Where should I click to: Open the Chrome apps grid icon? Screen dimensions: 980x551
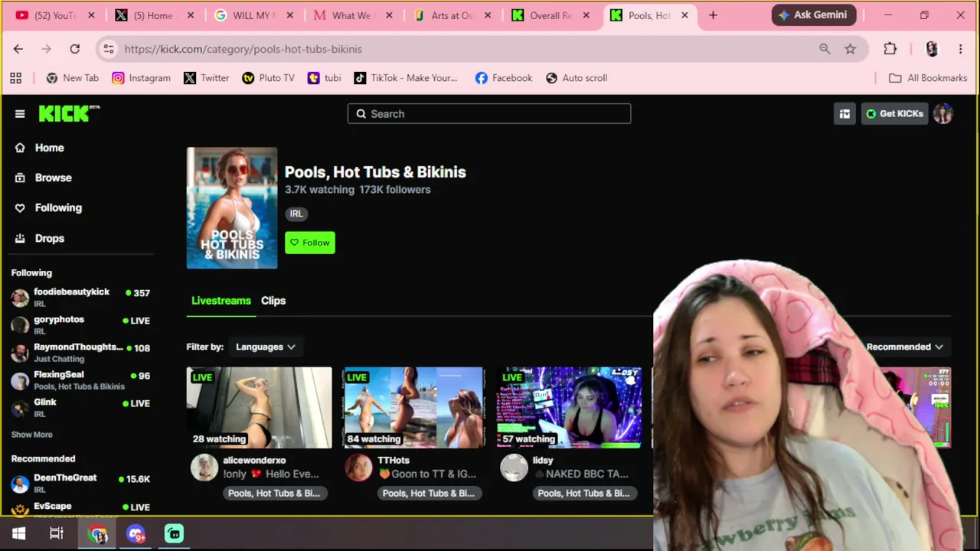(x=15, y=78)
